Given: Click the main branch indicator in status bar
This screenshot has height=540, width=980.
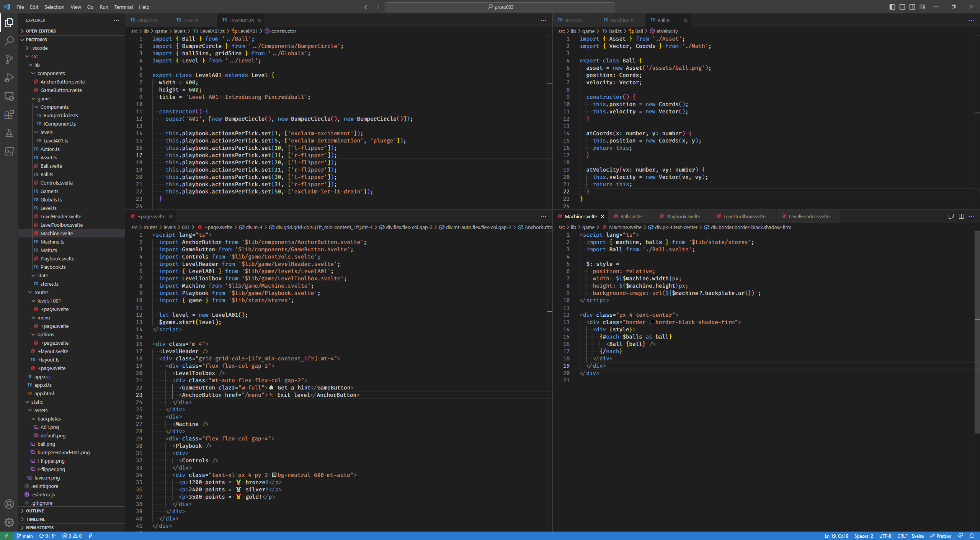Looking at the screenshot, I should click(x=24, y=536).
